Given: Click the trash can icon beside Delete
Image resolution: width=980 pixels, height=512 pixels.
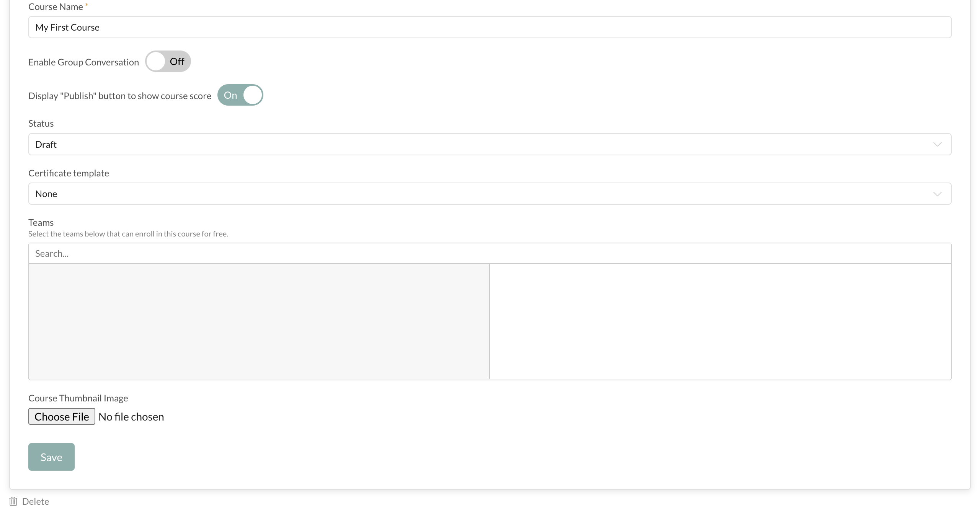Looking at the screenshot, I should coord(13,501).
